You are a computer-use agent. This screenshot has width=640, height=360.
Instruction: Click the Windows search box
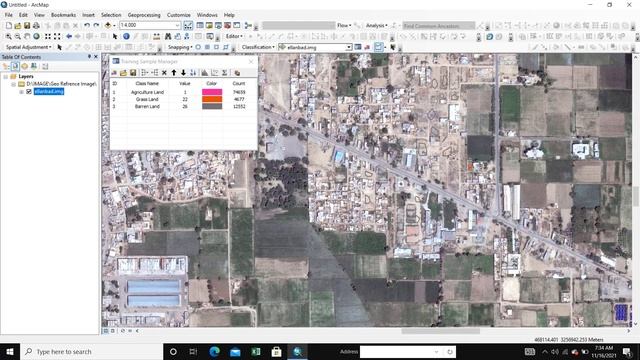(91, 351)
